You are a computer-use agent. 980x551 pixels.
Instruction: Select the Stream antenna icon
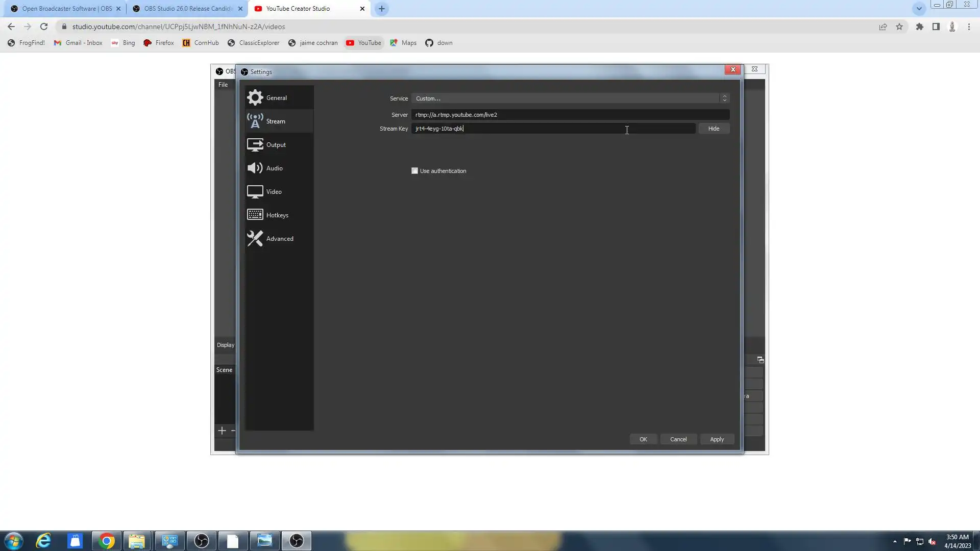[255, 121]
